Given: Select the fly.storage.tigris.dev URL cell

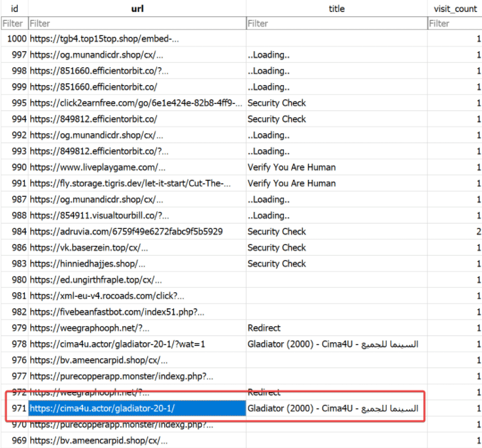Looking at the screenshot, I should [x=137, y=183].
